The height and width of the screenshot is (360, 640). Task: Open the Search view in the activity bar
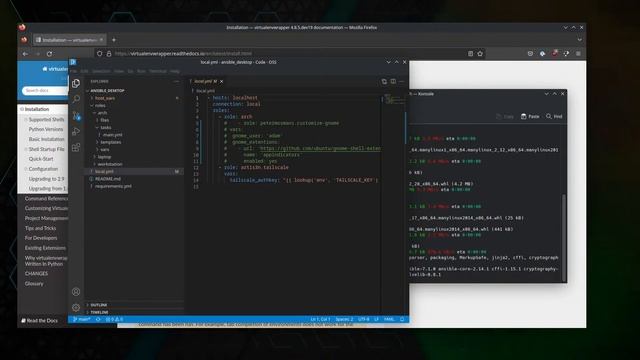pos(76,99)
